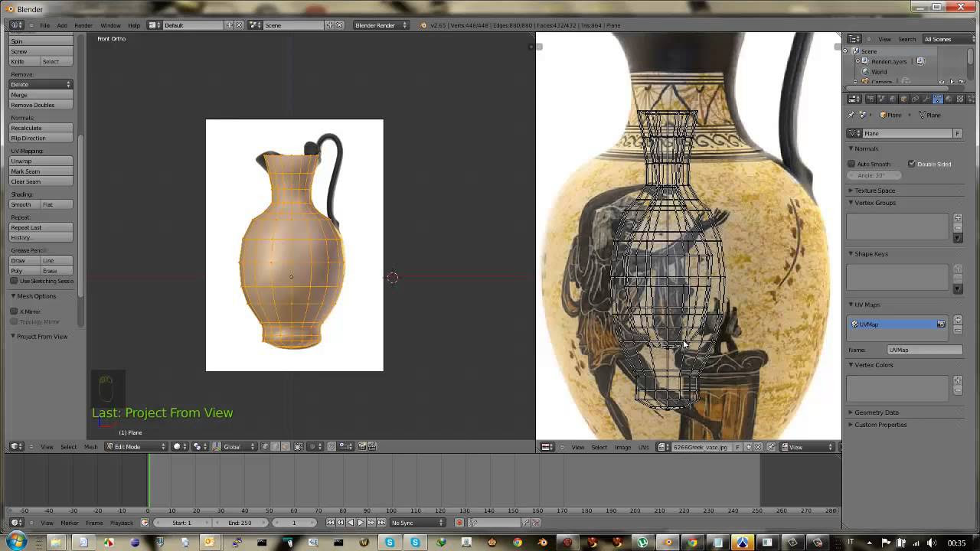The width and height of the screenshot is (980, 551).
Task: Unlink the 6266Greek_vase.jpg image with X
Action: (x=759, y=447)
